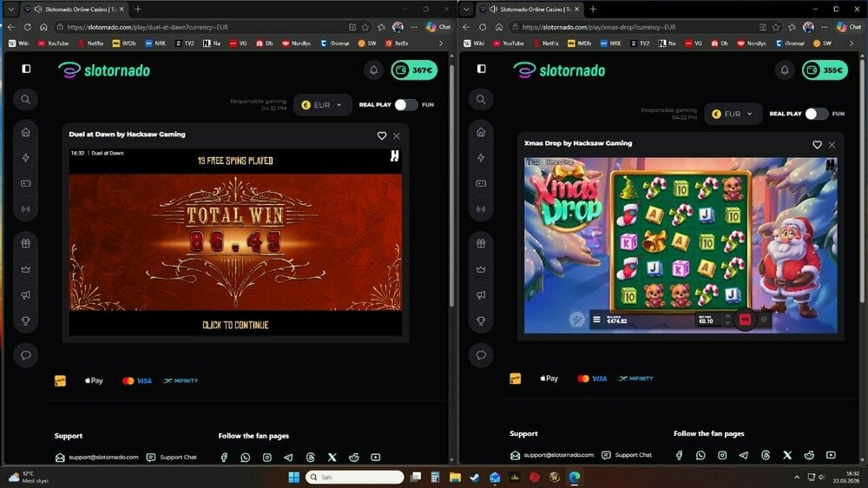Toggle Real Play/Fun switch in right window
Screen dimensions: 868x488
pos(817,114)
